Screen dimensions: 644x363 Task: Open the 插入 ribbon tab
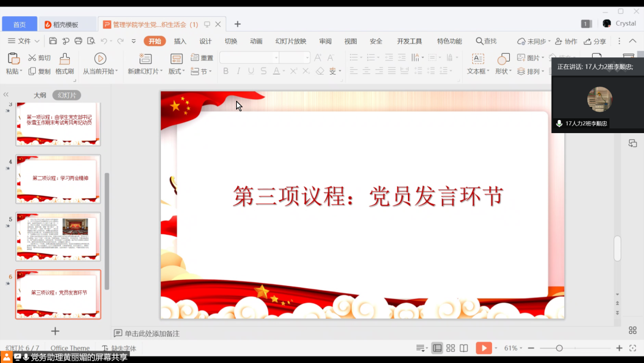tap(180, 41)
